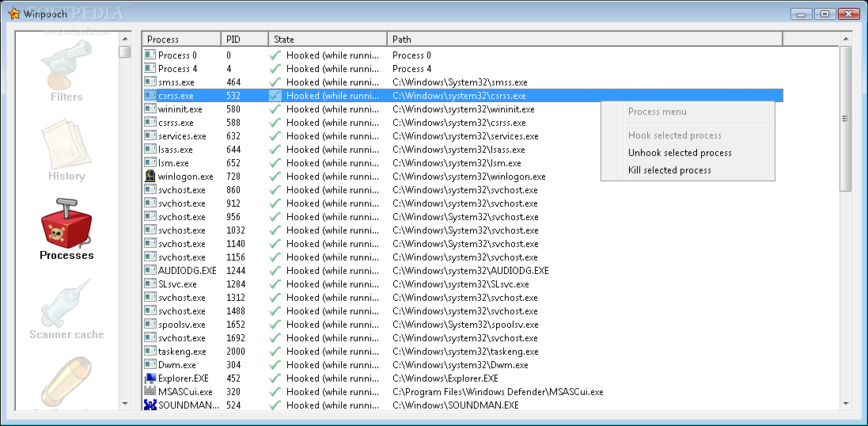
Task: Click the process list vertical scrollbar thumb
Action: (x=845, y=119)
